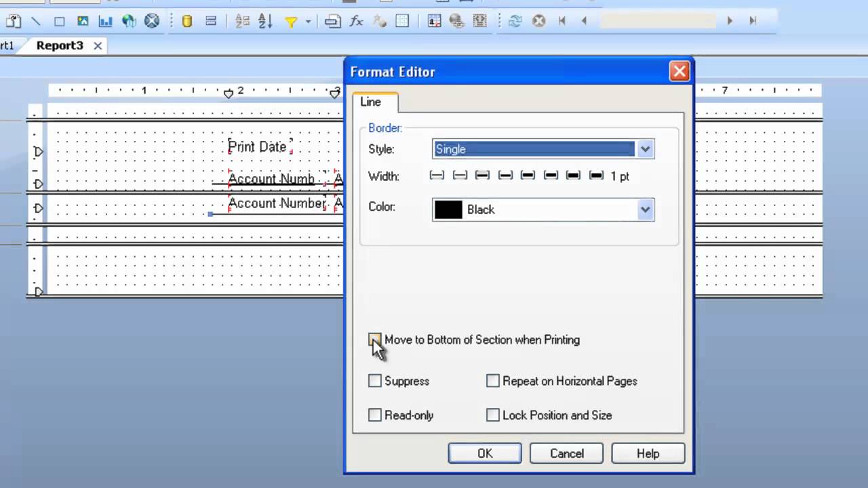
Task: Toggle the Suppress checkbox
Action: (x=375, y=381)
